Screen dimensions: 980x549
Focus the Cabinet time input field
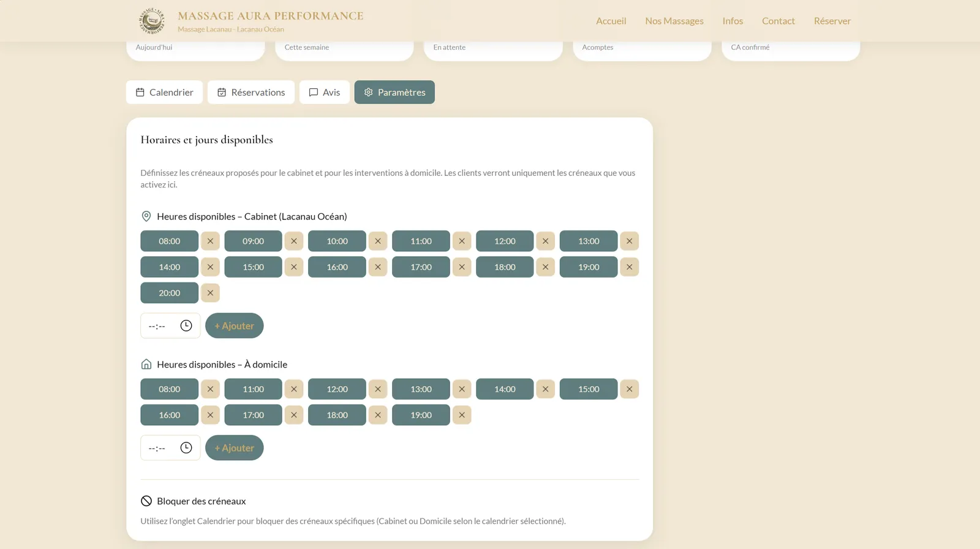[170, 326]
